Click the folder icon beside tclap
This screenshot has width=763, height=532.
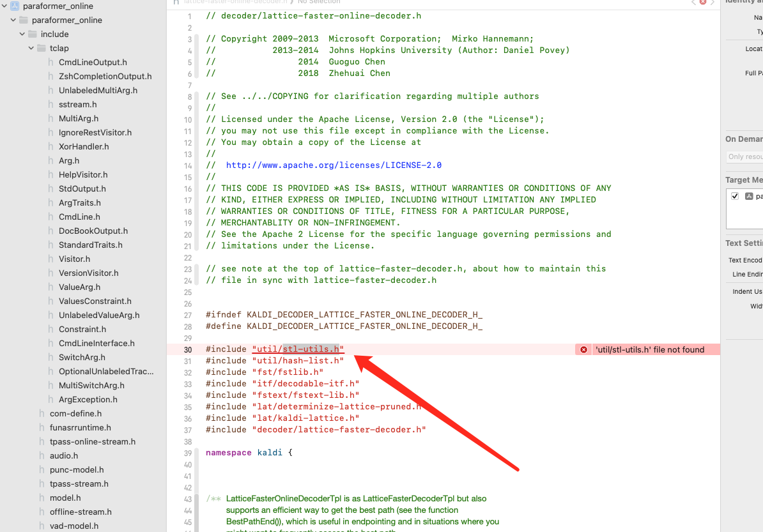42,48
